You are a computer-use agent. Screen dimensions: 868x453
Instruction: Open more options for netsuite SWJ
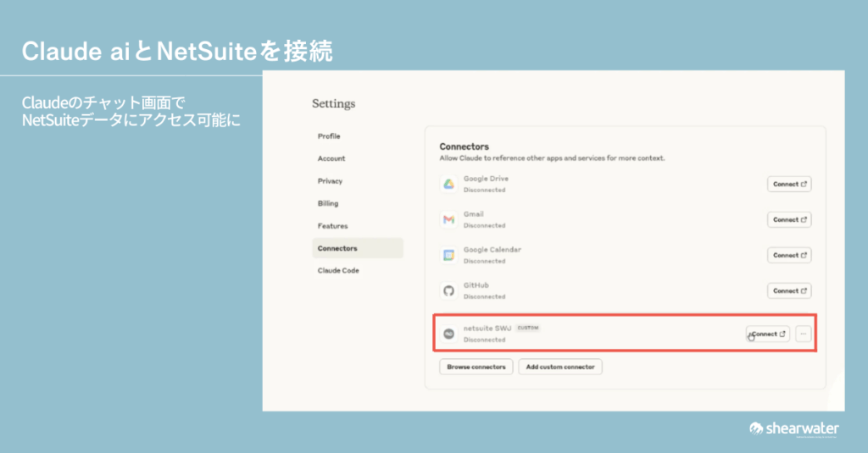(804, 334)
